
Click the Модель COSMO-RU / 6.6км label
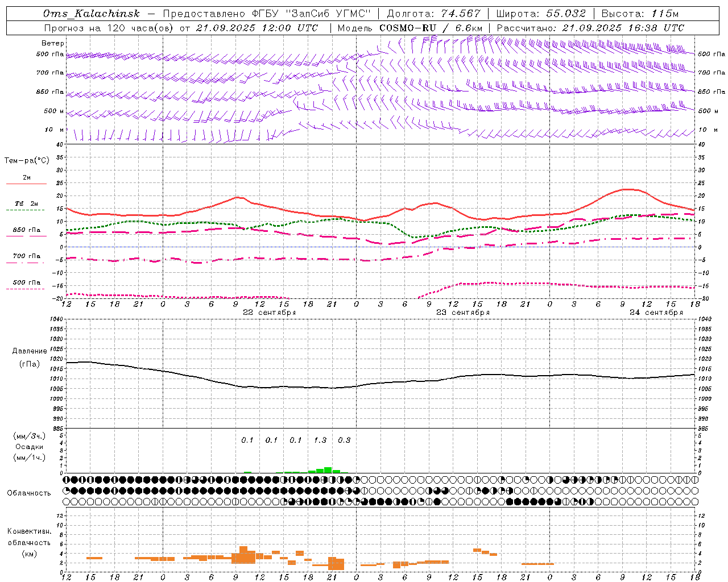[x=409, y=28]
